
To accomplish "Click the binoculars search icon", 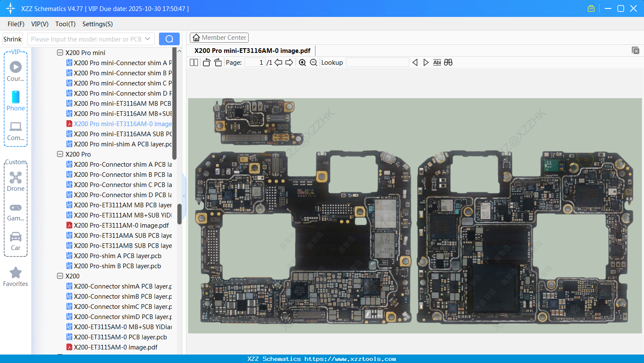I will point(448,63).
